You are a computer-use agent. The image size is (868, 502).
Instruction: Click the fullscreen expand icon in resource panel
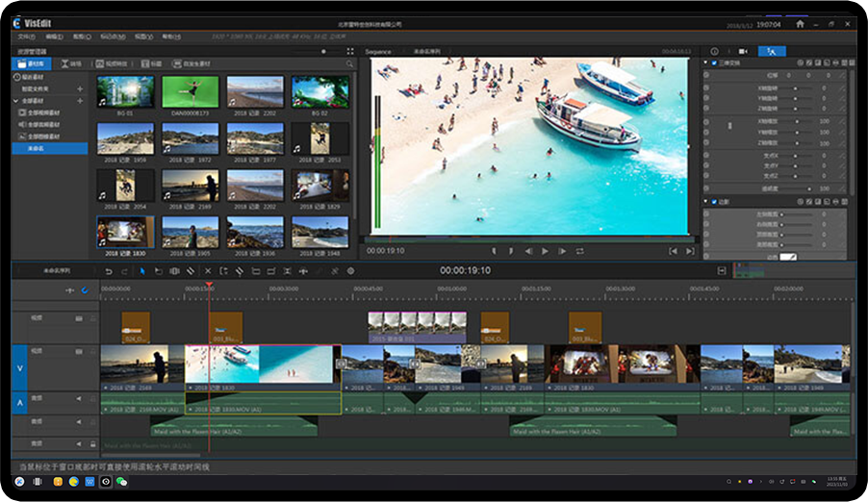[x=349, y=51]
